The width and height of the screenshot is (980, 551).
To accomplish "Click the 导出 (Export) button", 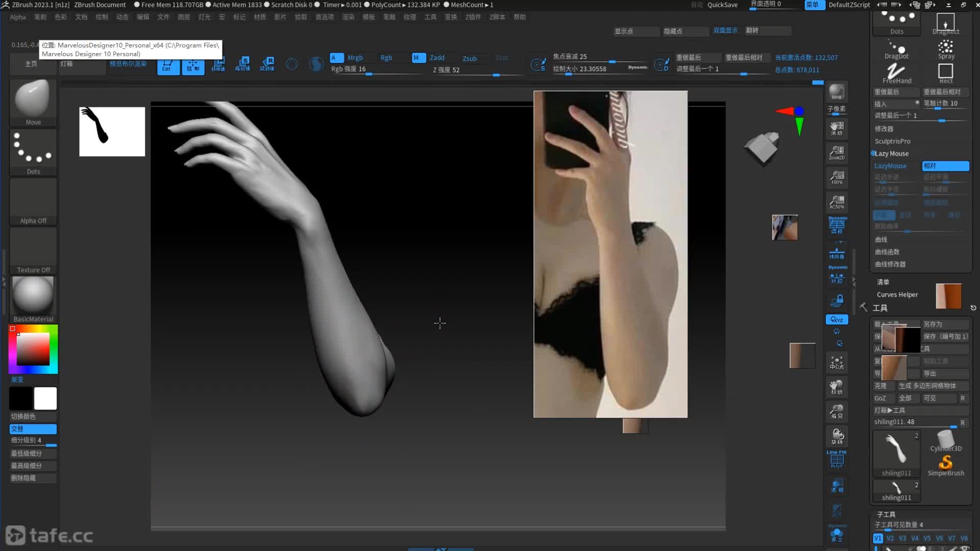I will (x=945, y=373).
